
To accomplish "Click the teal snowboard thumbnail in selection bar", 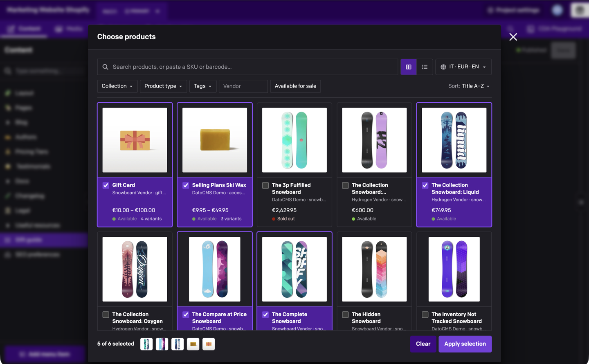I will (146, 344).
